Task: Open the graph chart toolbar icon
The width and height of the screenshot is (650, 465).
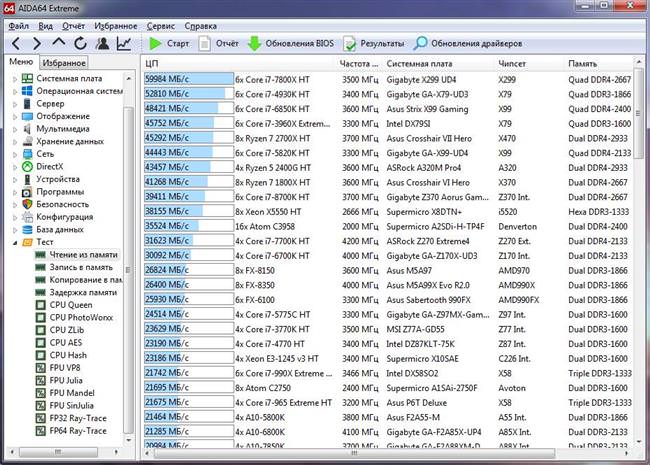Action: [x=124, y=43]
